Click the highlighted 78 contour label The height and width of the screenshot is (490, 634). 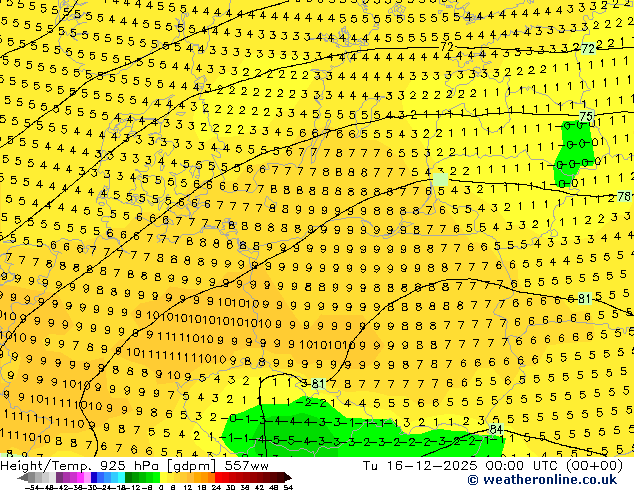click(x=624, y=196)
